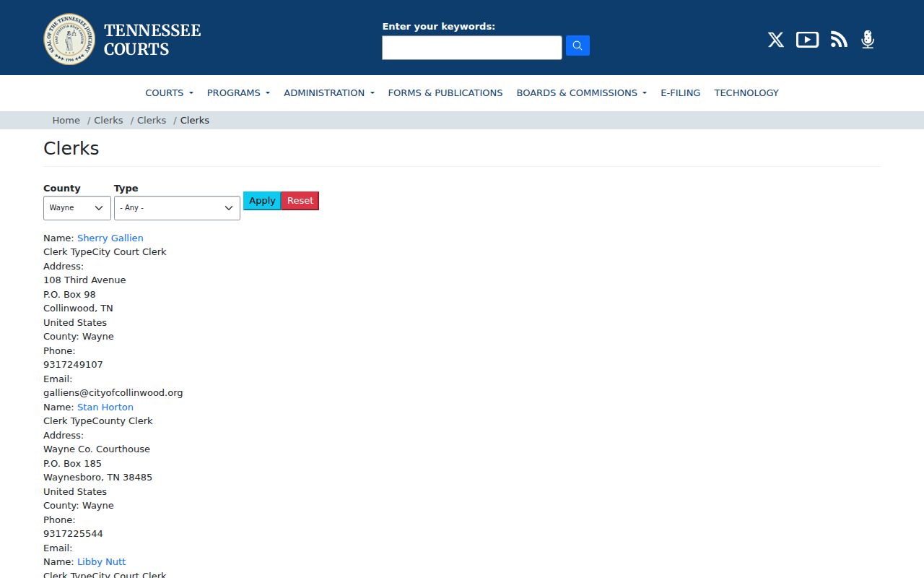Open Forms & Publications menu item
This screenshot has width=924, height=578.
click(445, 92)
